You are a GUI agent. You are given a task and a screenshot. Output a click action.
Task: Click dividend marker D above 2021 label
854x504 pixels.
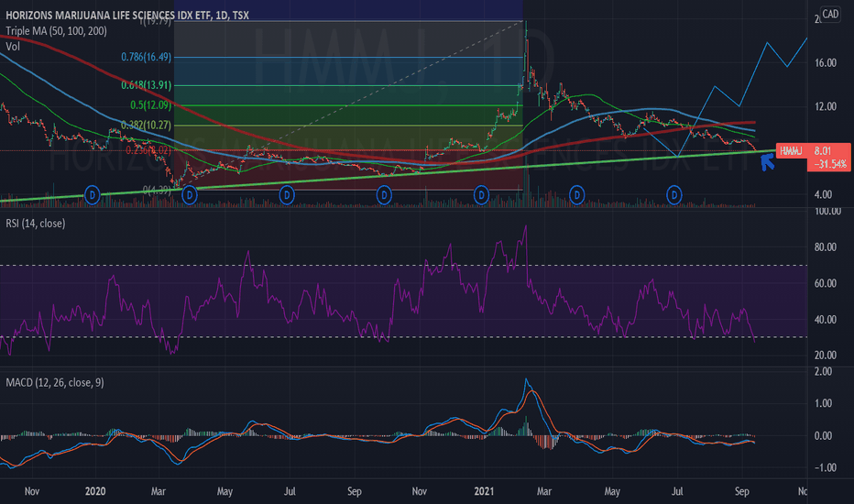tap(481, 194)
